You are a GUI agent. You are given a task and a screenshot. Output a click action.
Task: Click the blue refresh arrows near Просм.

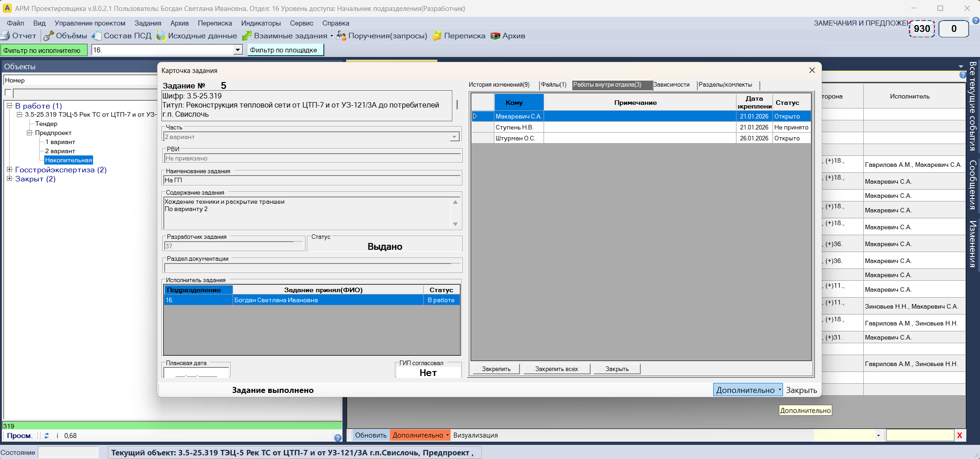coord(47,436)
